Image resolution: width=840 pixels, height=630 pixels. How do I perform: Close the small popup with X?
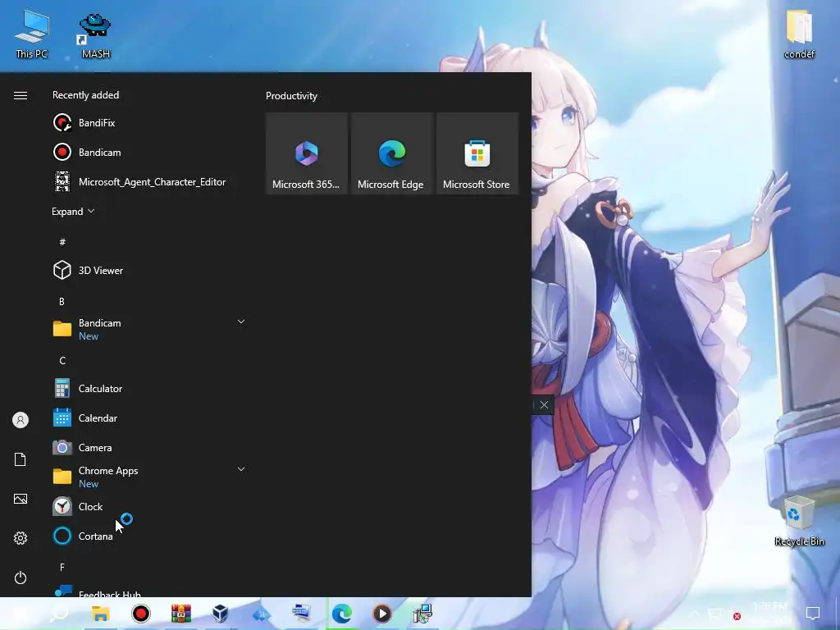coord(544,405)
